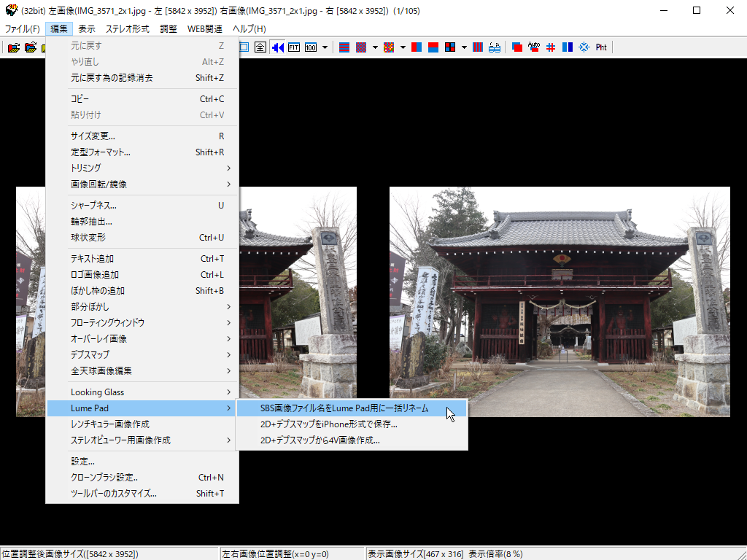The width and height of the screenshot is (747, 560).
Task: Close the 編集 menu via its menu bar title
Action: [59, 29]
